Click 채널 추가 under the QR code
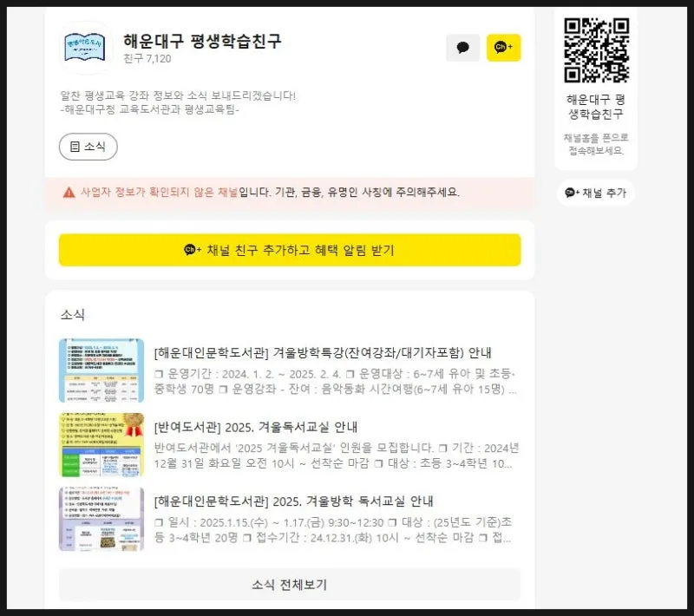The width and height of the screenshot is (694, 616). coord(595,193)
